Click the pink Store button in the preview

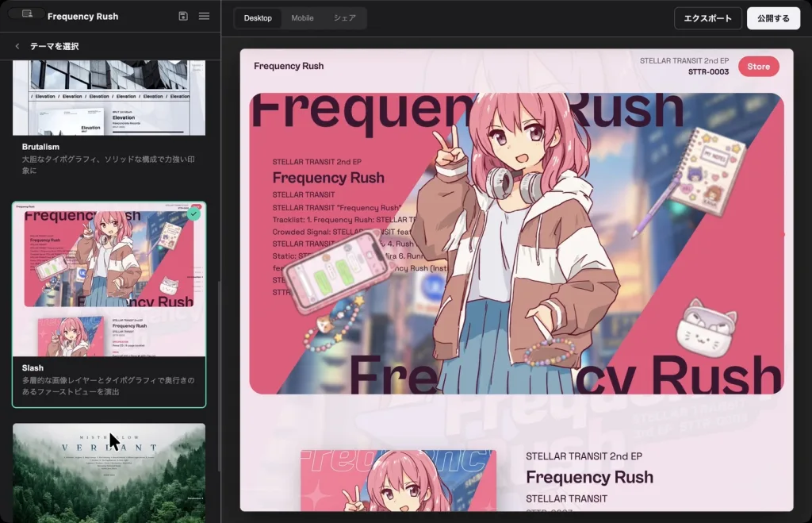759,67
